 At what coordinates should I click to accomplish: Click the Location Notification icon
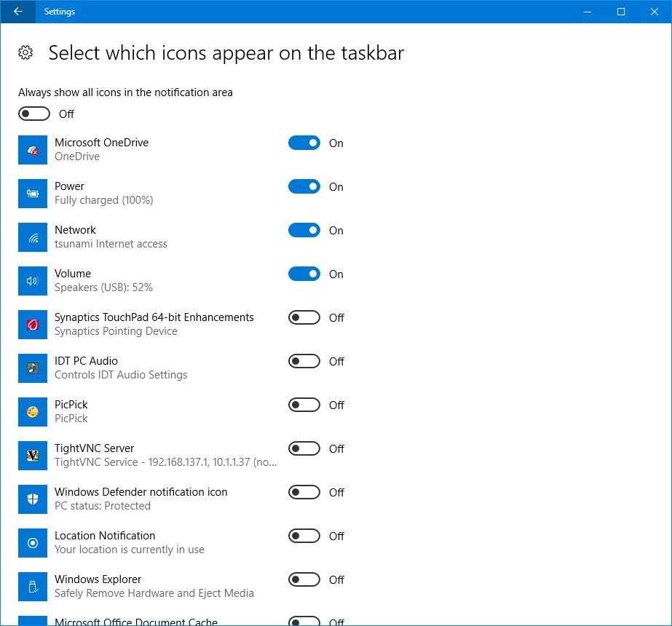pyautogui.click(x=32, y=543)
